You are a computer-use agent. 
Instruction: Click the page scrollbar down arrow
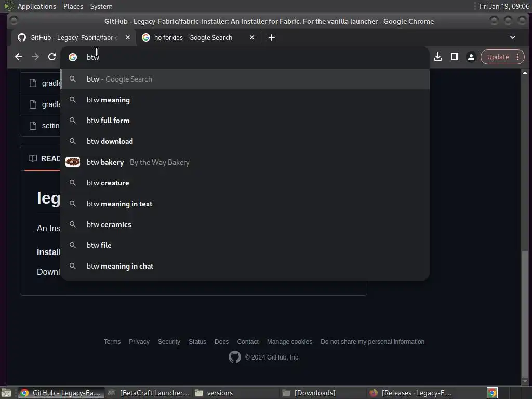[525, 381]
